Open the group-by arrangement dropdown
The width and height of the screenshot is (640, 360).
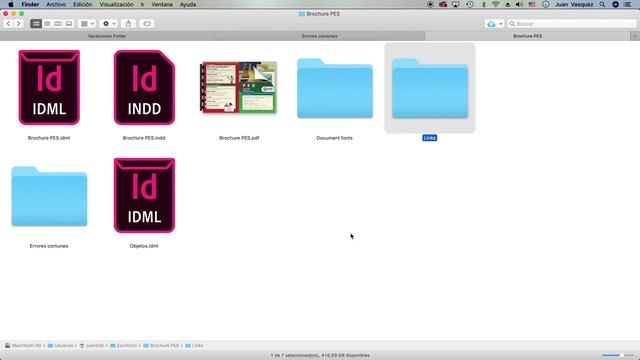87,24
